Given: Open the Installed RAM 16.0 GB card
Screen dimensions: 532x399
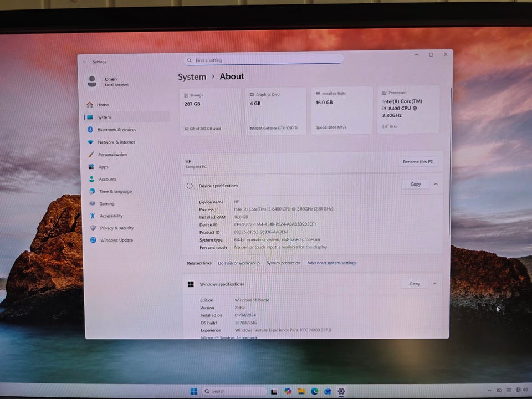Looking at the screenshot, I should (x=342, y=110).
